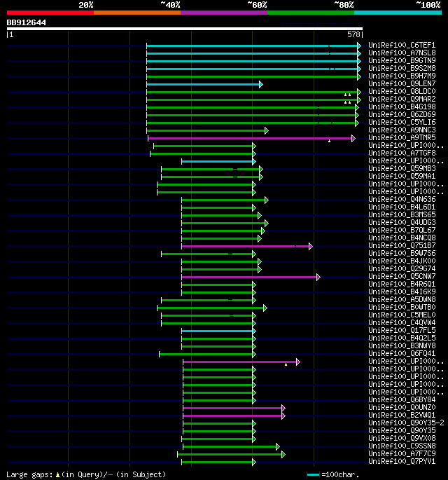The width and height of the screenshot is (448, 480).
Task: Open hit UniRef100_C6TEF1
Action: 402,46
